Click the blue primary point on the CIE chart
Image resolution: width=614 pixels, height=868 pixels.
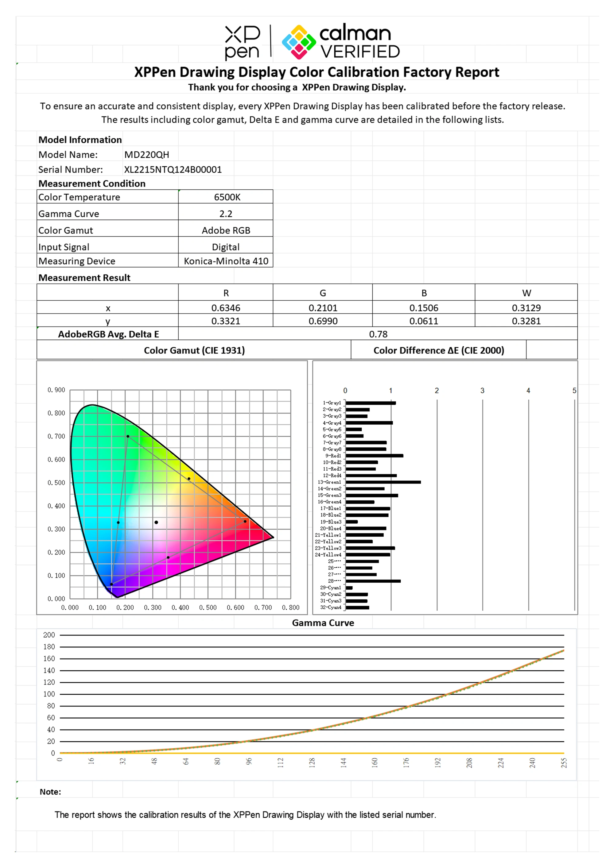click(112, 584)
